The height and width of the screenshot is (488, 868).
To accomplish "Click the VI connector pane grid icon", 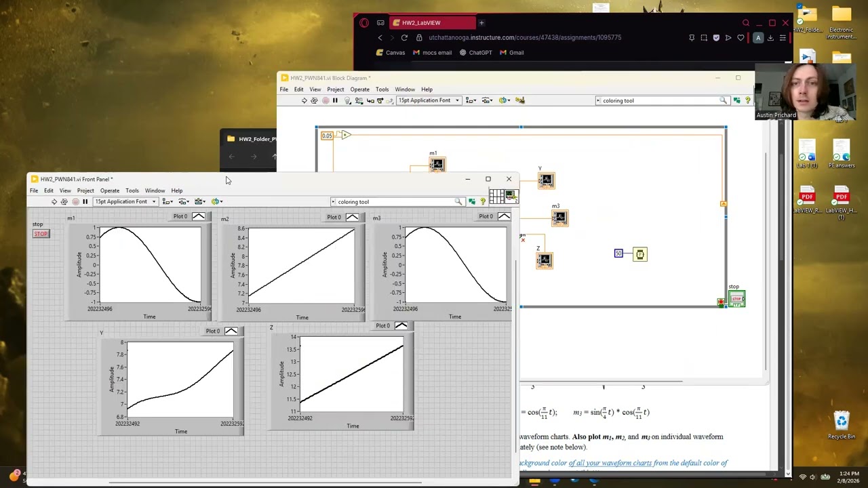I will (496, 197).
